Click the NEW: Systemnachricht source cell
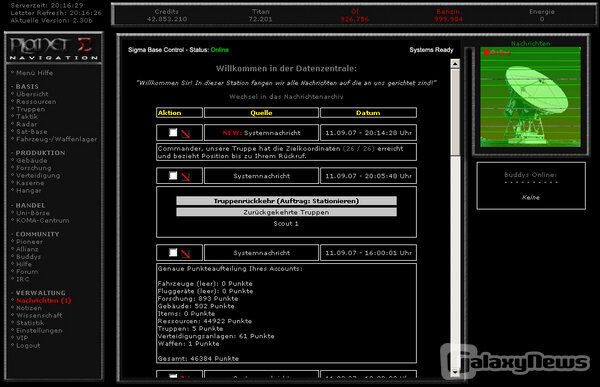This screenshot has width=600, height=387. click(261, 133)
